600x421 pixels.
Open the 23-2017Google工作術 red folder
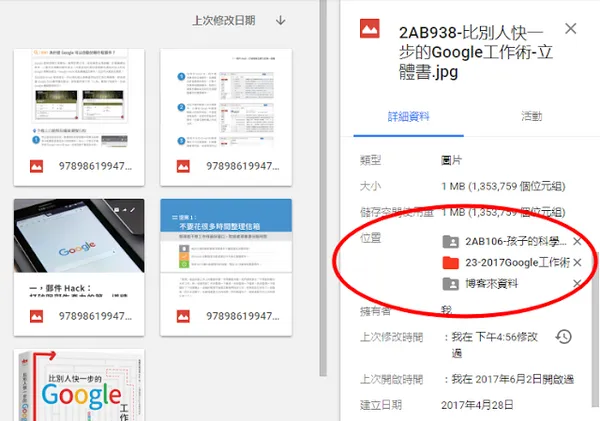[506, 263]
